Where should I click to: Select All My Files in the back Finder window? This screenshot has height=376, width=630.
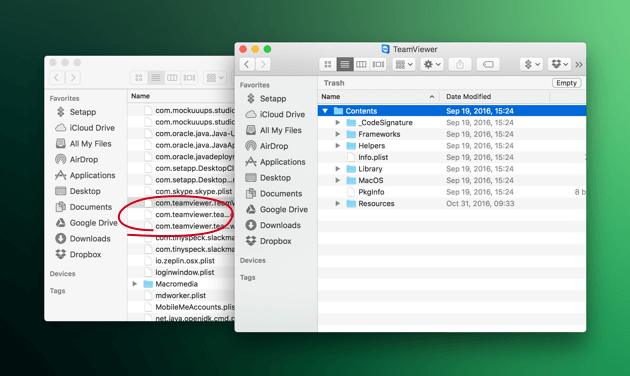pyautogui.click(x=83, y=143)
